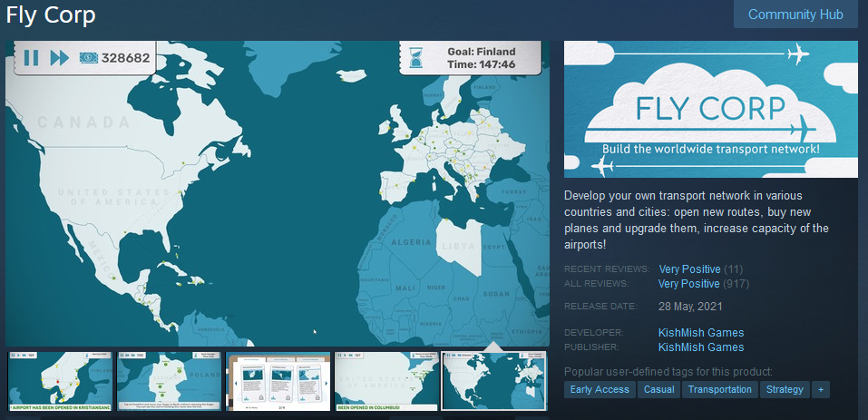Click the money amount 328682
Screen dimensions: 868x420
click(x=126, y=57)
